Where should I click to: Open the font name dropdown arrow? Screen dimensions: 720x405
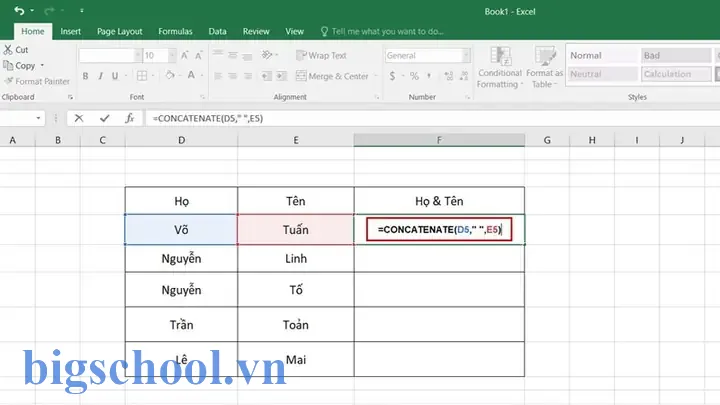coord(138,56)
